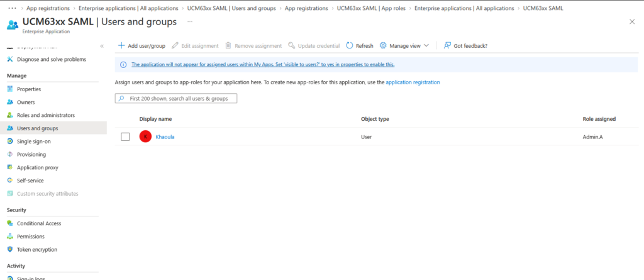The width and height of the screenshot is (644, 280).
Task: Select the checkbox for user Khaoula
Action: point(125,137)
